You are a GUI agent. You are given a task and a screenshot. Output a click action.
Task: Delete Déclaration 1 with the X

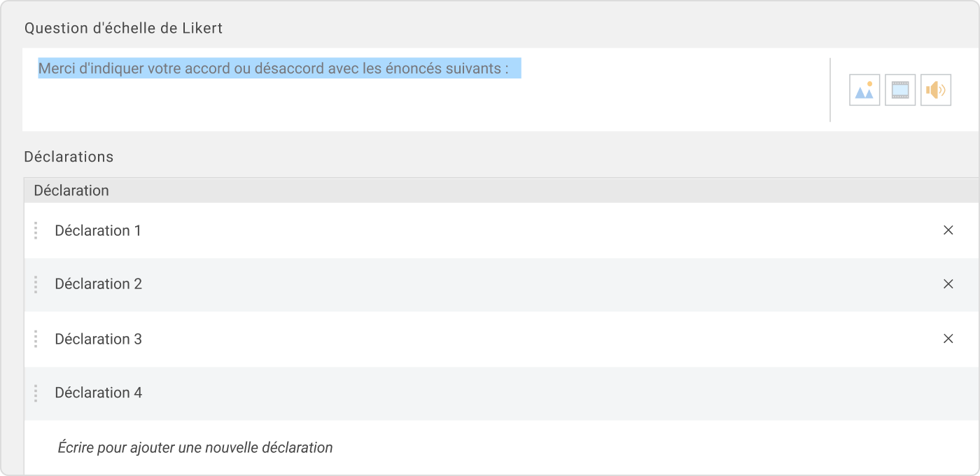click(948, 230)
